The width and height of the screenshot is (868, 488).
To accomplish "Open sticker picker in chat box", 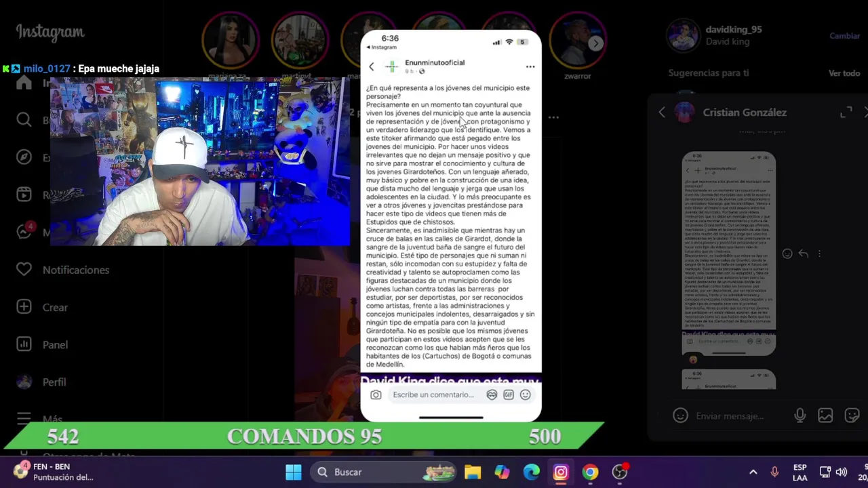I will 852,415.
